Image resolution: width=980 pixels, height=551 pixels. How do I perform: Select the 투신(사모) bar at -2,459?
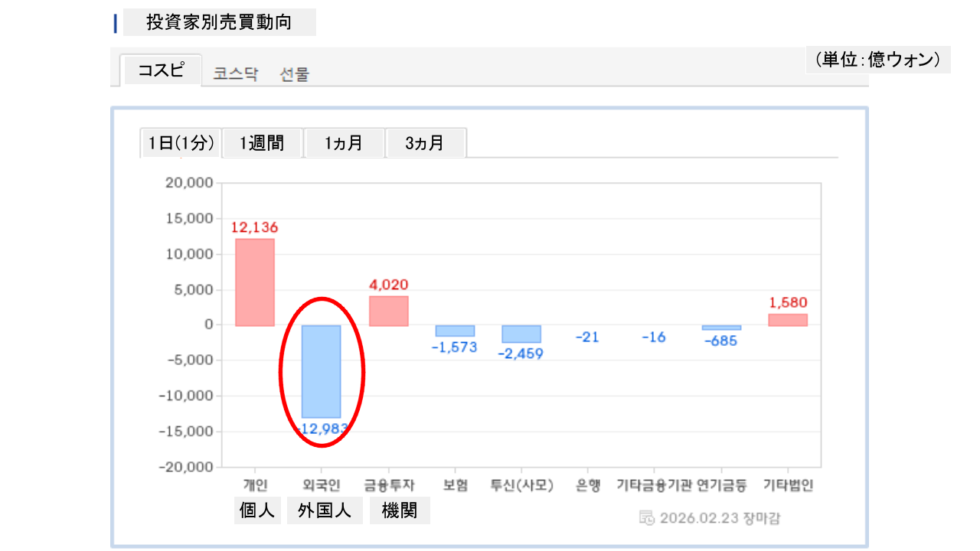(x=521, y=334)
